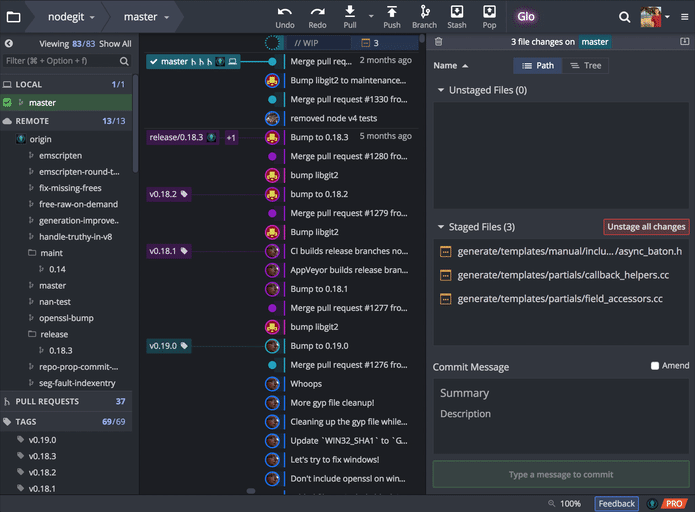The image size is (695, 512).
Task: Collapse the Staged Files section
Action: pyautogui.click(x=441, y=227)
